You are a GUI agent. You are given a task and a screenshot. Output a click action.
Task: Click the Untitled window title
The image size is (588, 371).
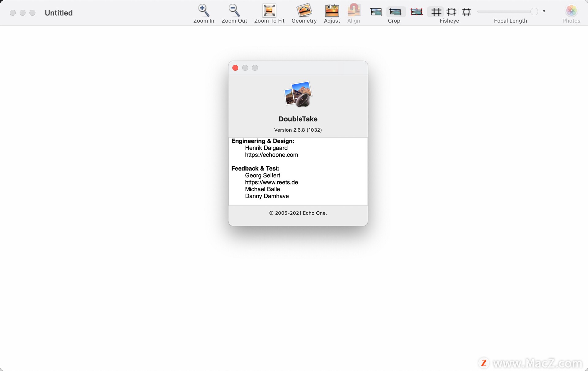58,13
